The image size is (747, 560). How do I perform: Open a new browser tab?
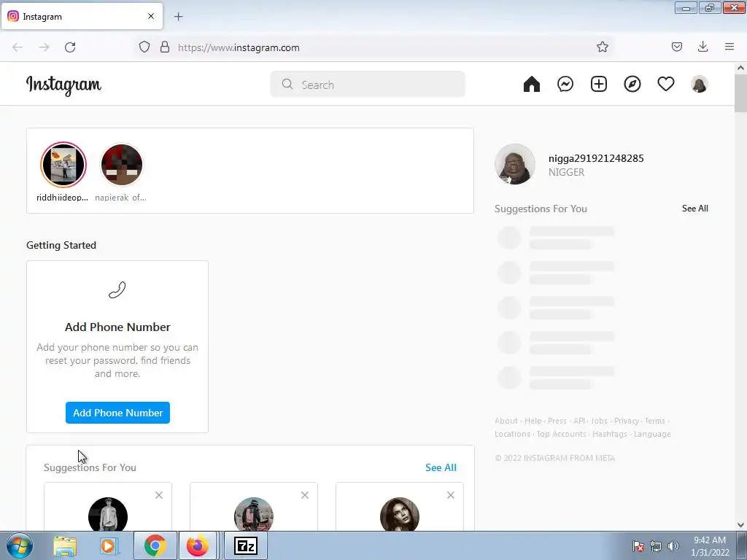(178, 17)
